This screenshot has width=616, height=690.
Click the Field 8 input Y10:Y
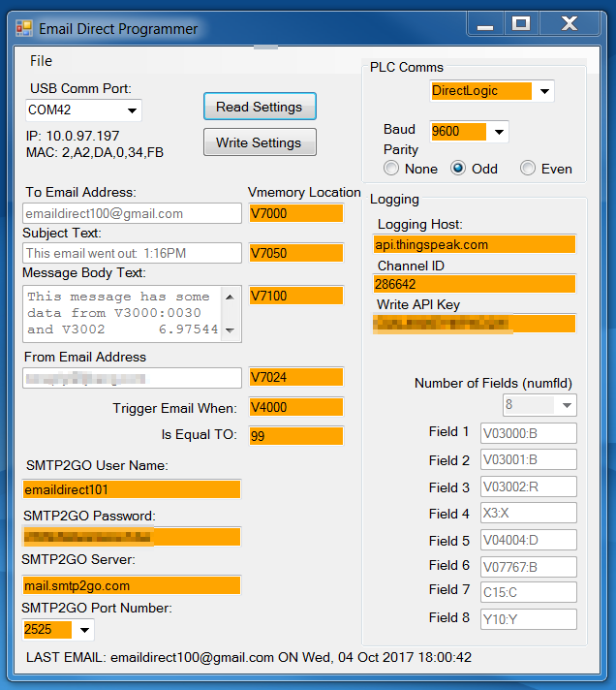(529, 619)
